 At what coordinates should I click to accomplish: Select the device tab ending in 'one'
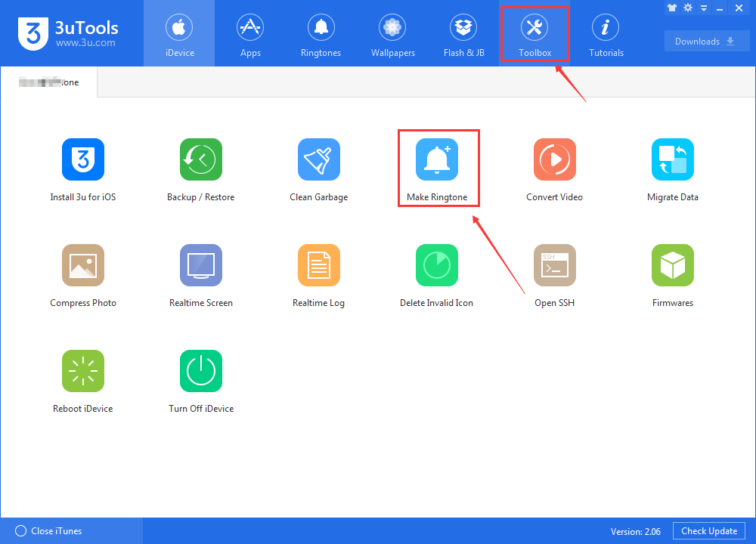point(48,82)
